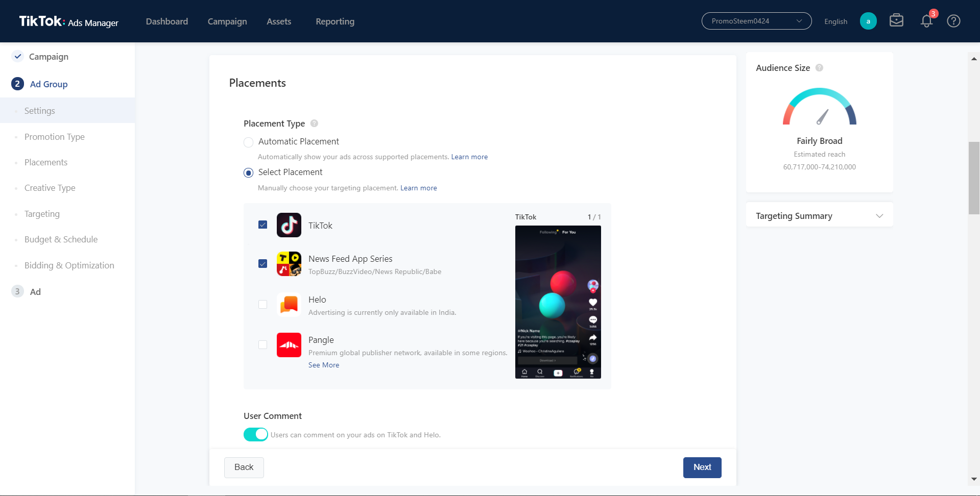Click the scrollbar down arrow
This screenshot has height=496, width=980.
coord(974,479)
